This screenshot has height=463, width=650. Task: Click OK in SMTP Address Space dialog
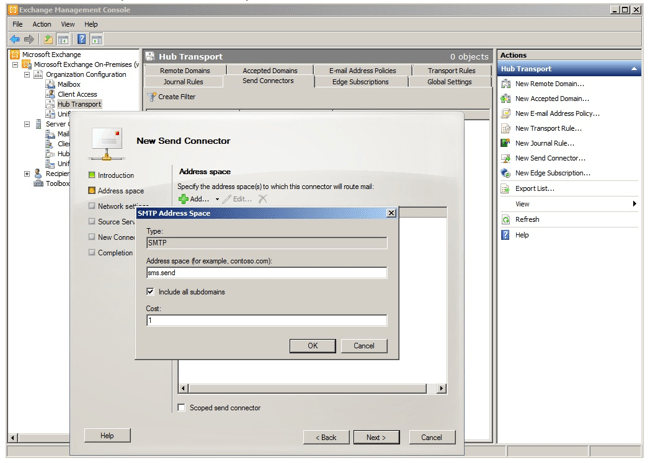(313, 346)
